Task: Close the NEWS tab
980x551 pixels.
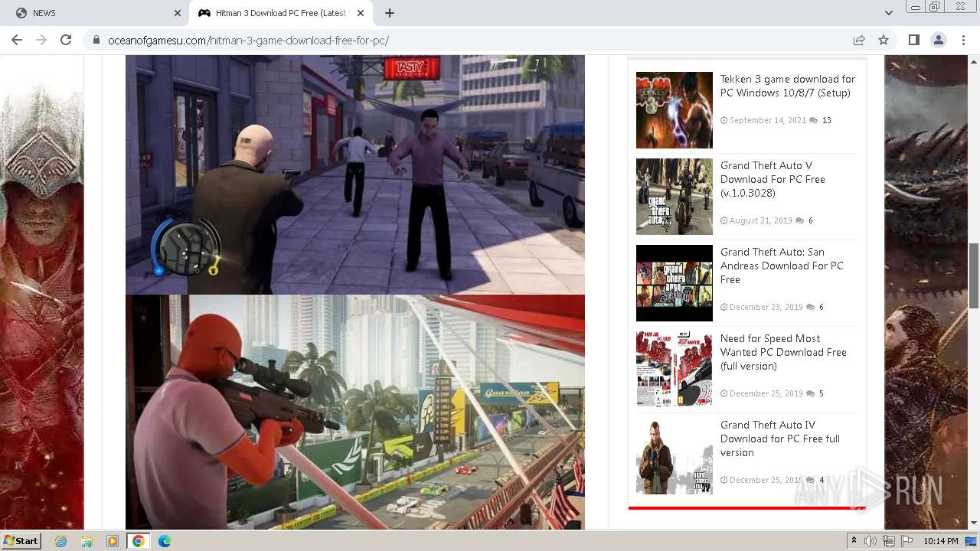Action: [178, 13]
